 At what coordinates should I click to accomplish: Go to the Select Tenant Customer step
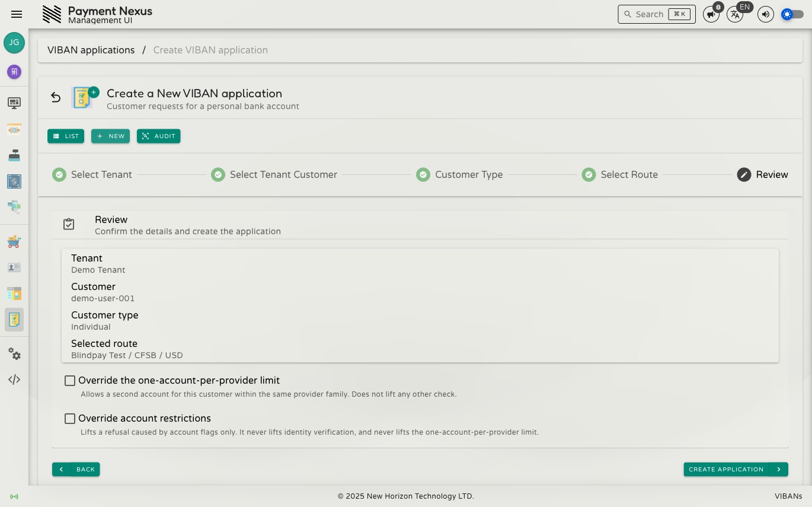(x=274, y=175)
